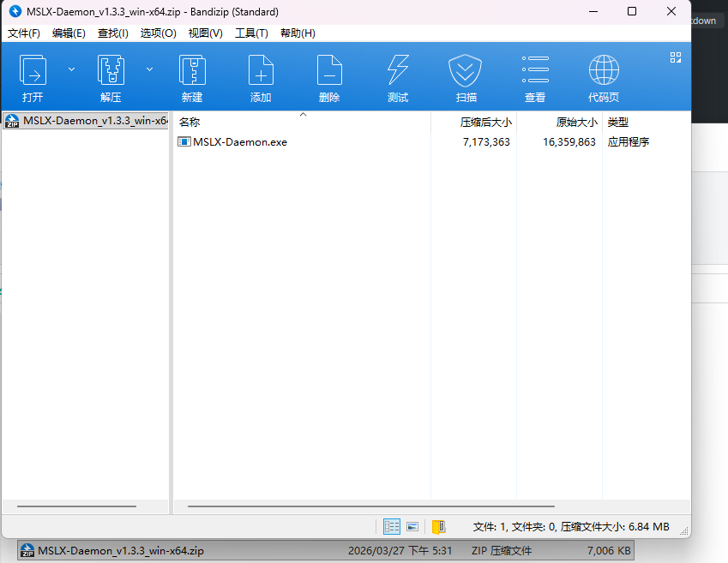728x563 pixels.
Task: Click the View (查看) list icon
Action: (535, 69)
